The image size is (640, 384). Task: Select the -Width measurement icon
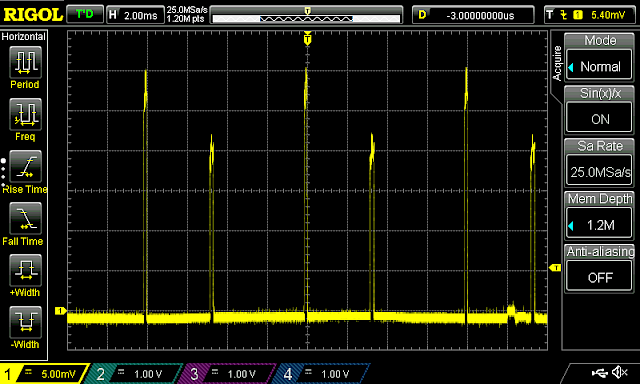(25, 322)
